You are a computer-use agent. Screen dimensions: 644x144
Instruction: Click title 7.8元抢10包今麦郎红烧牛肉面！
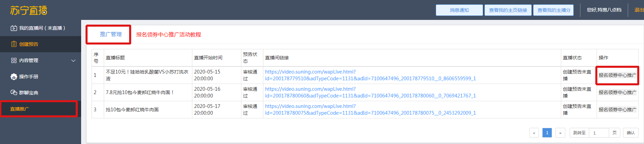tap(140, 92)
